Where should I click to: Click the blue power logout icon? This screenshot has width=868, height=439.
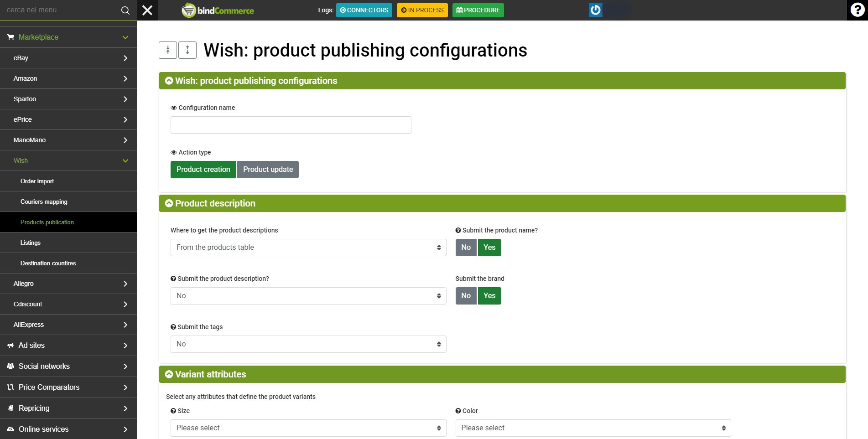tap(595, 10)
